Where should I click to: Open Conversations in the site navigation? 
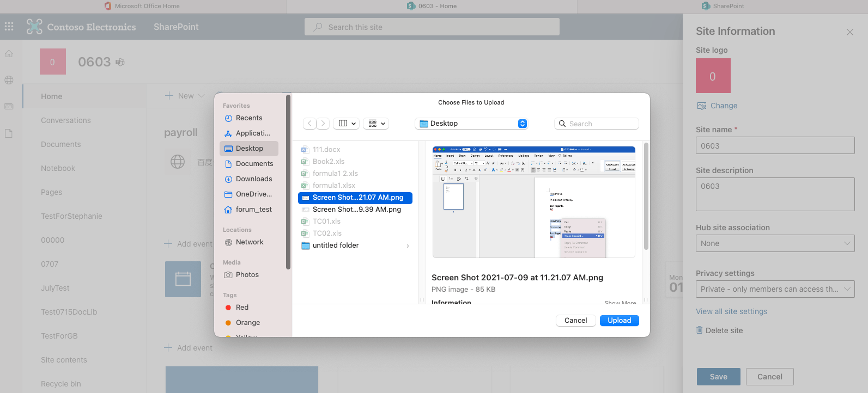click(x=66, y=120)
